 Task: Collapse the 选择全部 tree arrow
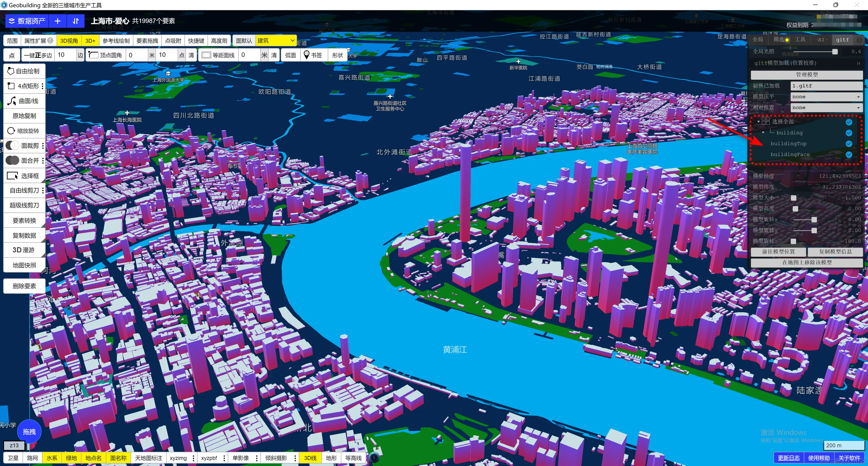pyautogui.click(x=758, y=122)
